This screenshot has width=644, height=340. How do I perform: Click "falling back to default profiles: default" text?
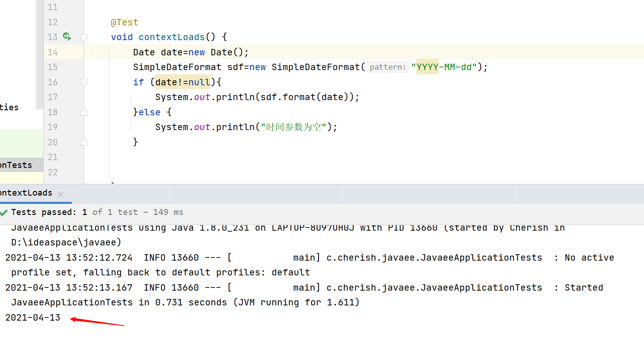tap(197, 272)
